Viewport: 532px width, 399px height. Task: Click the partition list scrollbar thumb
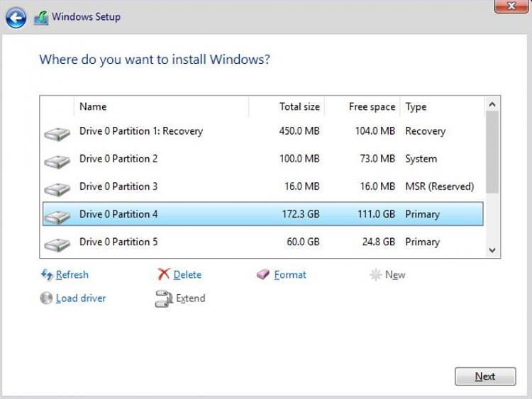click(492, 152)
